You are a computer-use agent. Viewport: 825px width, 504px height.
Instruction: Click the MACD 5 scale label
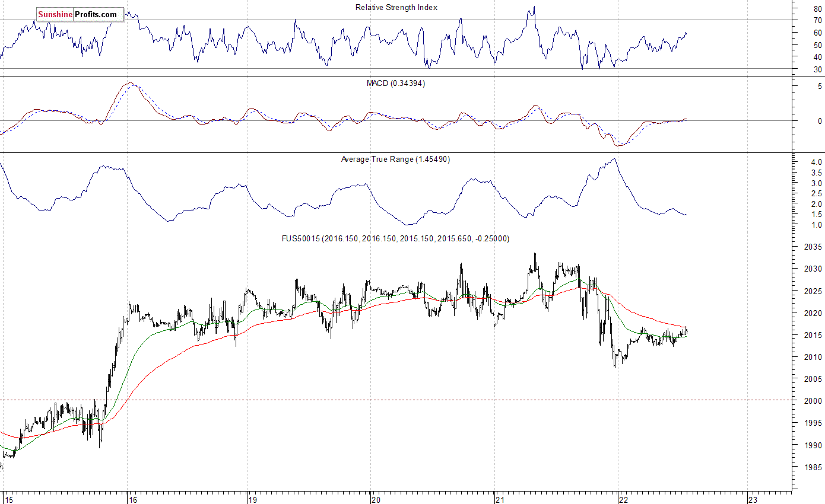pos(820,87)
